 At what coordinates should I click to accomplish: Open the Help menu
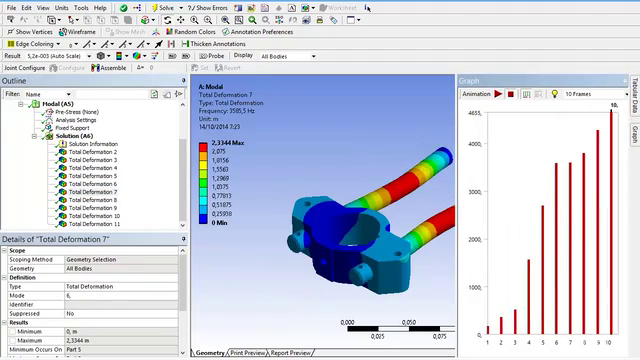pyautogui.click(x=100, y=8)
